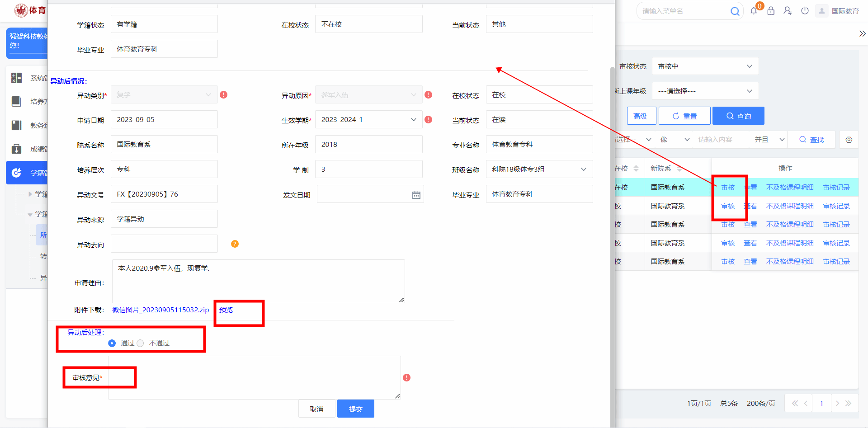Click the 提交 submit button
Image resolution: width=868 pixels, height=428 pixels.
355,409
